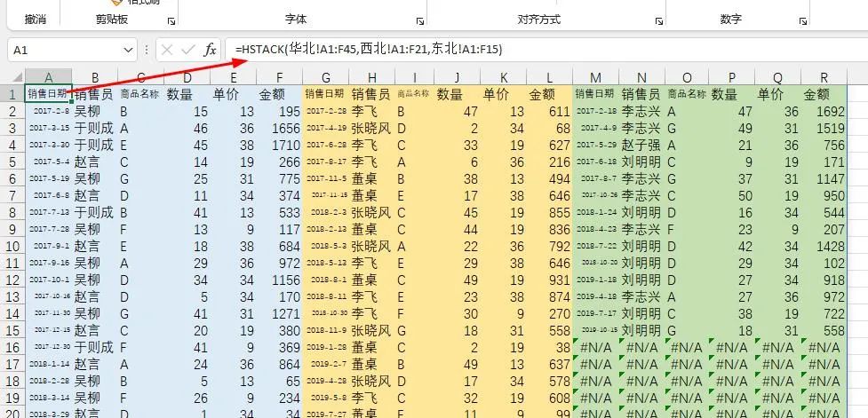
Task: Select cell R6 with value 1147
Action: [x=824, y=178]
